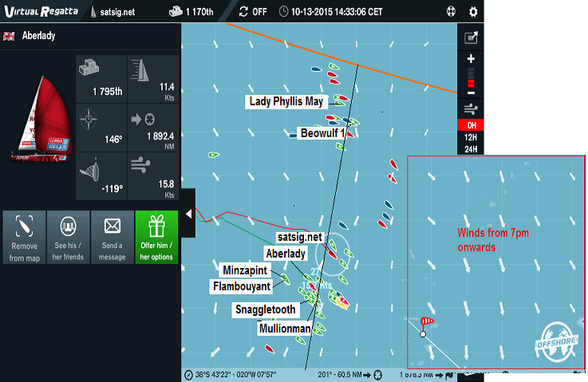
Task: Click See his / her friends button
Action: (x=69, y=238)
